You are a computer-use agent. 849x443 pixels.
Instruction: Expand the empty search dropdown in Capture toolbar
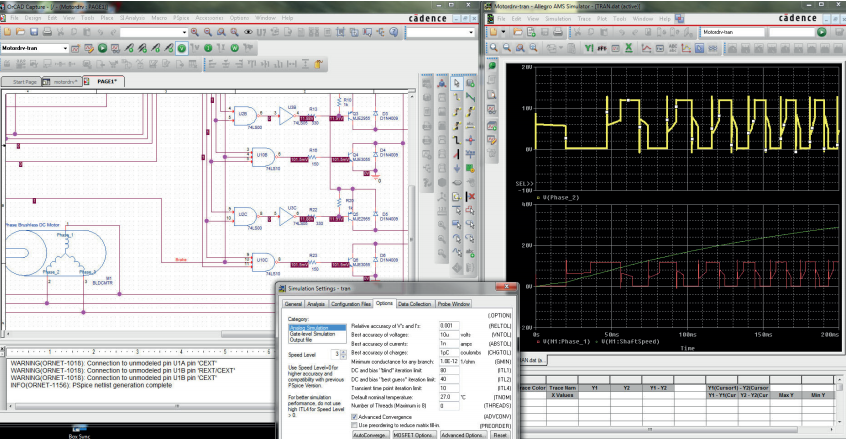[473, 33]
